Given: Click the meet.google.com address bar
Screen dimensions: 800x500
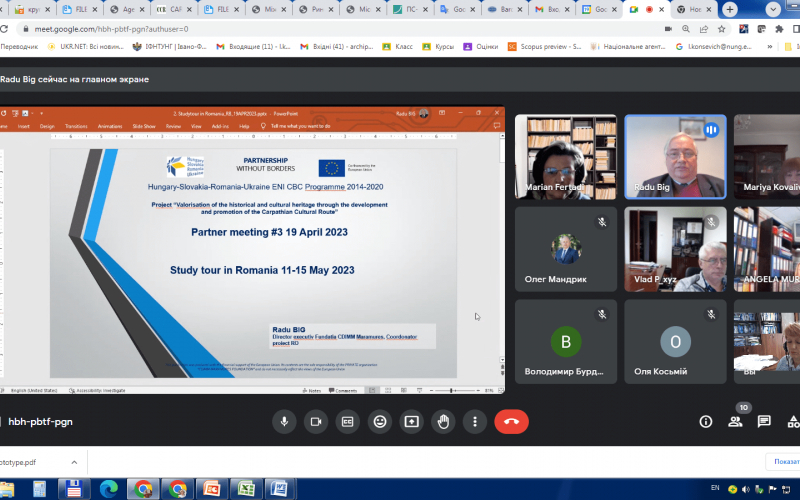Looking at the screenshot, I should click(x=337, y=29).
